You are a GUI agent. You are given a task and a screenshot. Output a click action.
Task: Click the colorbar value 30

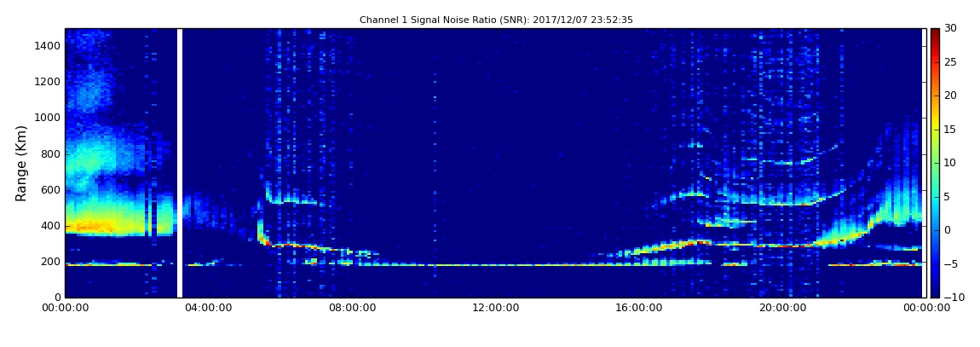pyautogui.click(x=951, y=28)
